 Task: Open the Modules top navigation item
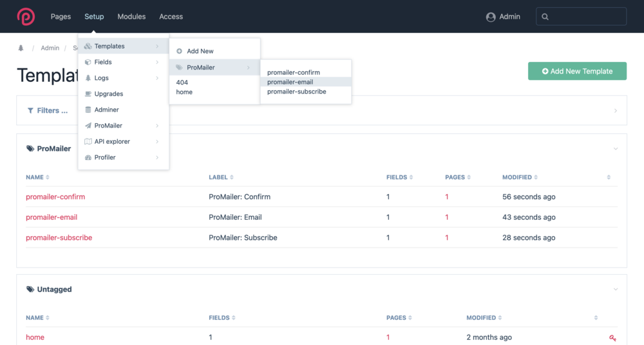tap(131, 17)
